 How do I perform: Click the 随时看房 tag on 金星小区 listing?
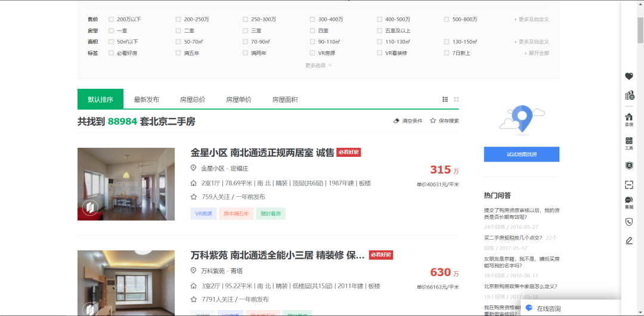point(271,213)
